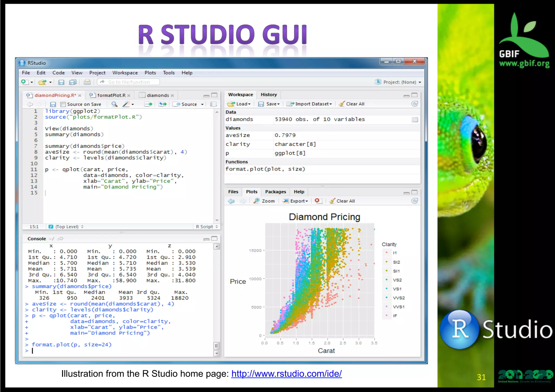Click the Save current document icon in main toolbar
The image size is (555, 392).
(61, 82)
